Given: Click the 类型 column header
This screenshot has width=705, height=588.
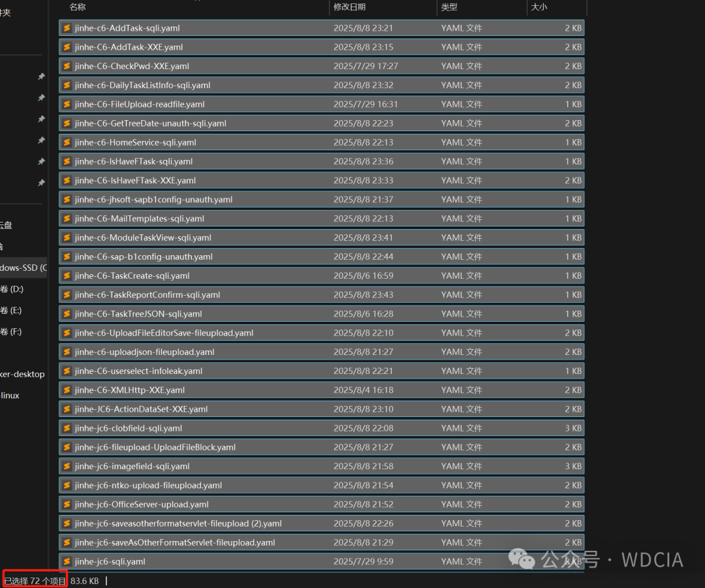Looking at the screenshot, I should click(449, 7).
